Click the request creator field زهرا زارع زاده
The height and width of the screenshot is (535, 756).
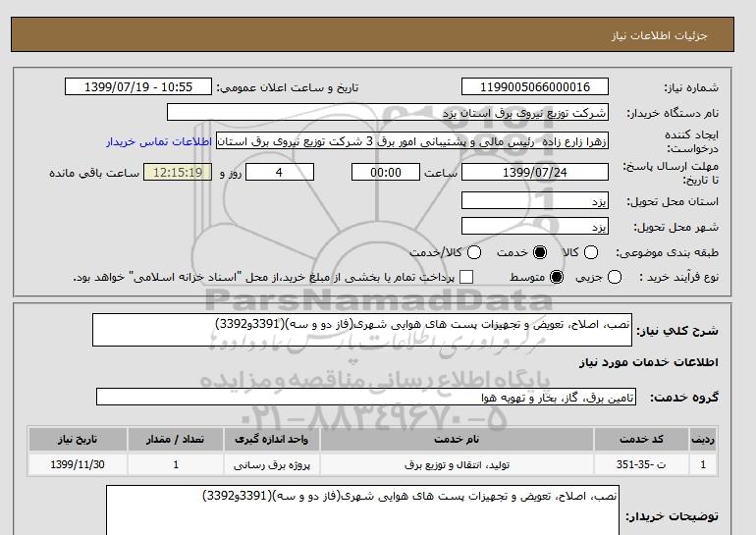(x=412, y=141)
